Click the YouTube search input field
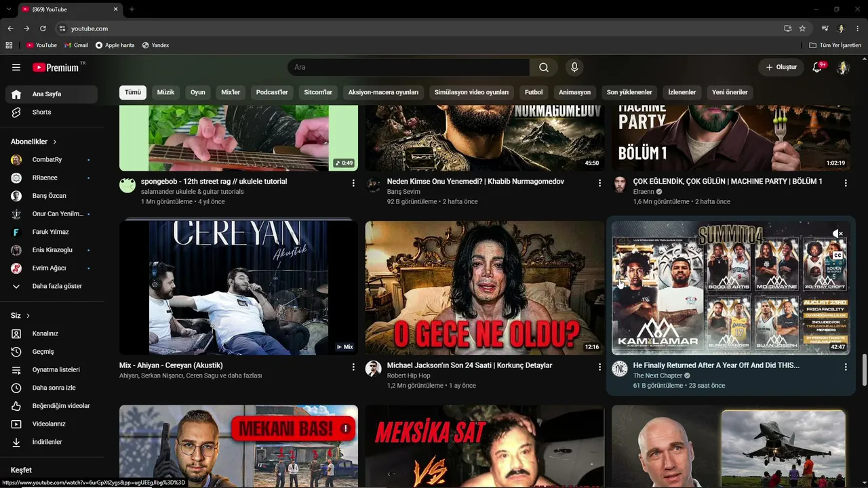The width and height of the screenshot is (868, 488). coord(408,67)
